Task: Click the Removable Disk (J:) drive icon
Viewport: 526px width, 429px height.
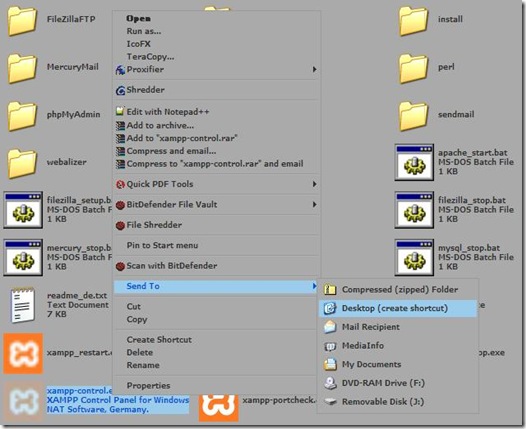Action: [x=330, y=401]
